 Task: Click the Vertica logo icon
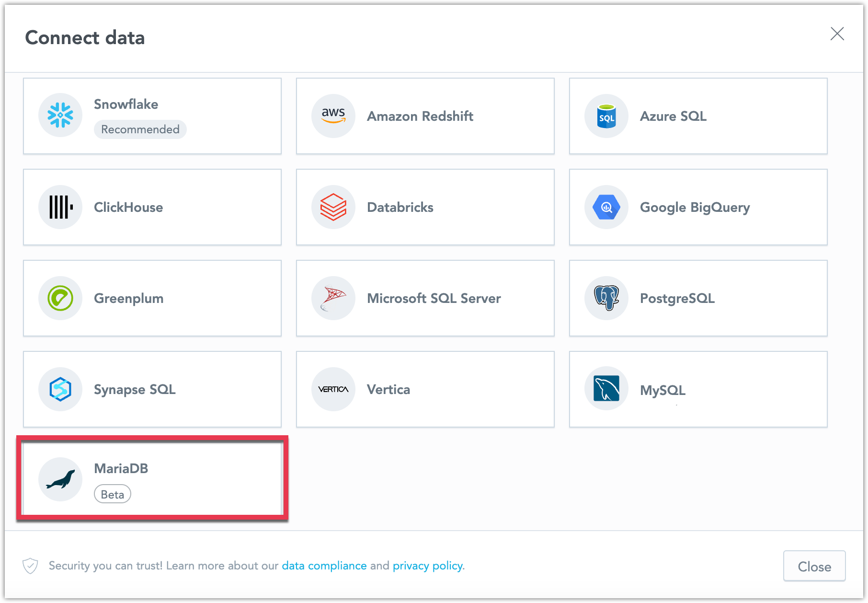point(333,389)
